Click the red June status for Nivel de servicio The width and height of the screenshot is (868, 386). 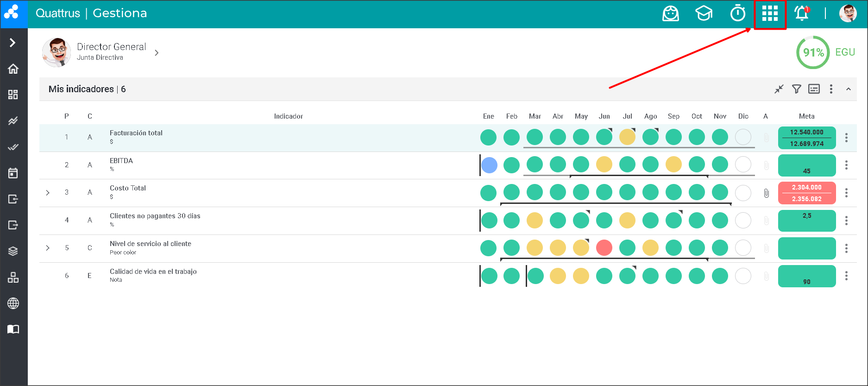click(x=604, y=248)
